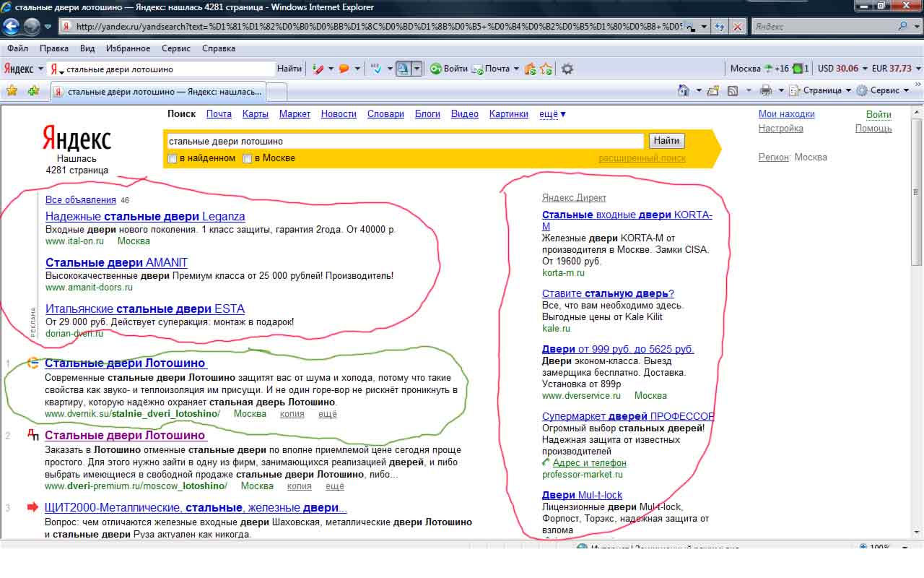The image size is (924, 578).
Task: Open 'Мои находки' link
Action: click(787, 114)
